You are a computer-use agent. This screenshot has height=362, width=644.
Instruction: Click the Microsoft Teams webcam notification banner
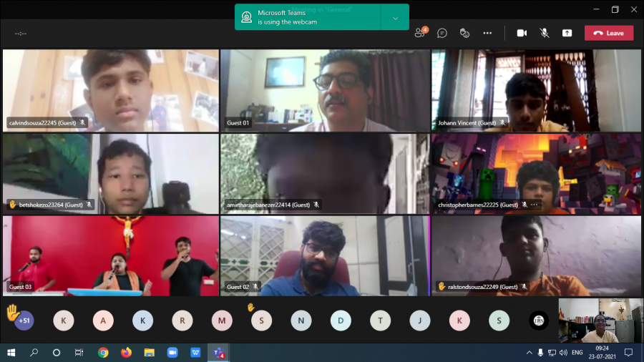click(x=308, y=17)
